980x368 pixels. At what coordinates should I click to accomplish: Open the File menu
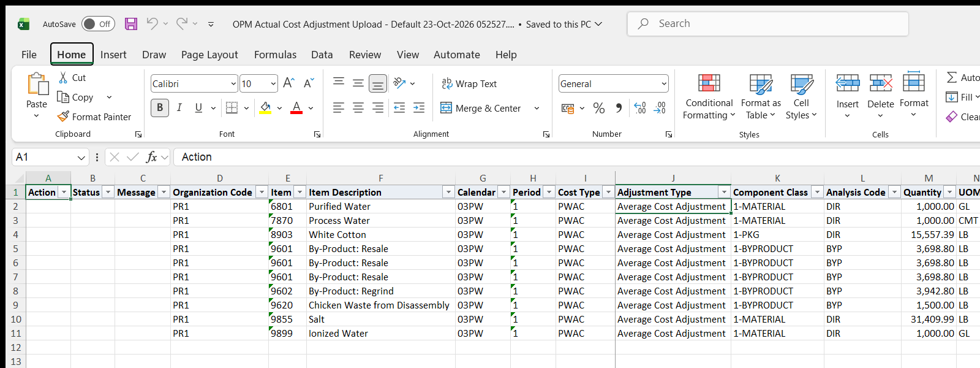(x=29, y=55)
